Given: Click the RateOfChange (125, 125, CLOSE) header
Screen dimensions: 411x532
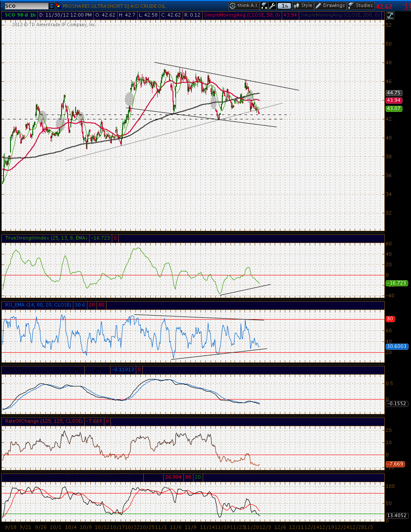Looking at the screenshot, I should click(x=43, y=421).
